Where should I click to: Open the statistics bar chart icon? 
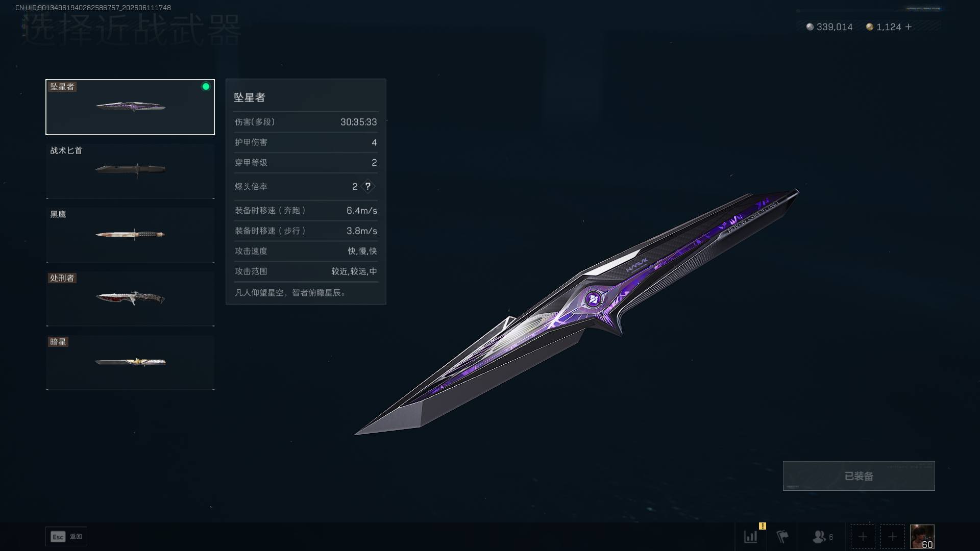click(x=751, y=537)
